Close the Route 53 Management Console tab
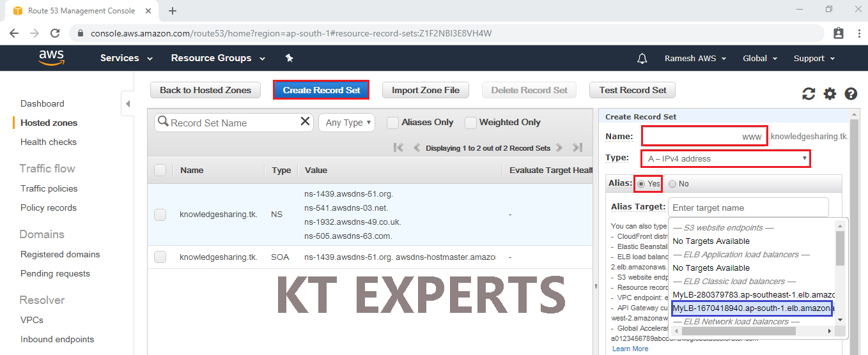The height and width of the screenshot is (355, 868). click(x=150, y=11)
